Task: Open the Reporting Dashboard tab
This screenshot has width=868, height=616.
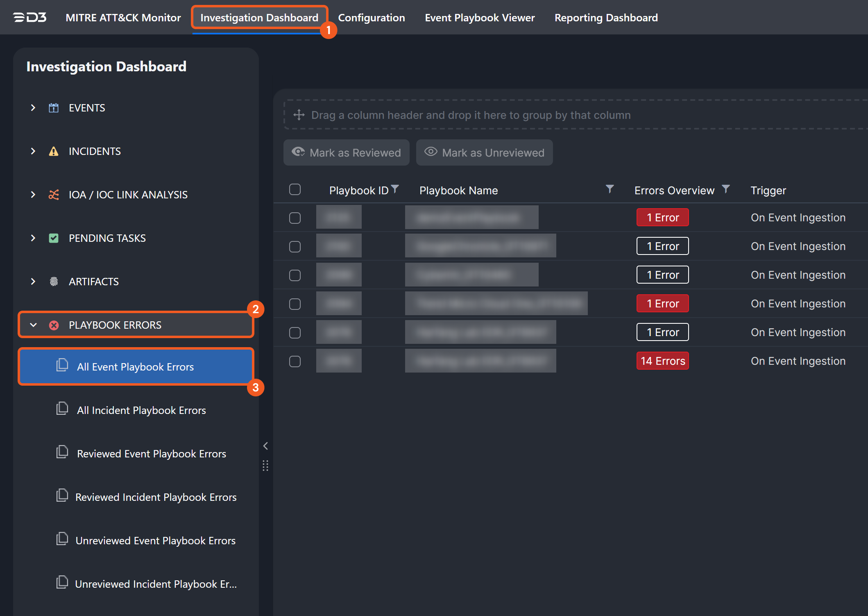Action: pyautogui.click(x=606, y=18)
